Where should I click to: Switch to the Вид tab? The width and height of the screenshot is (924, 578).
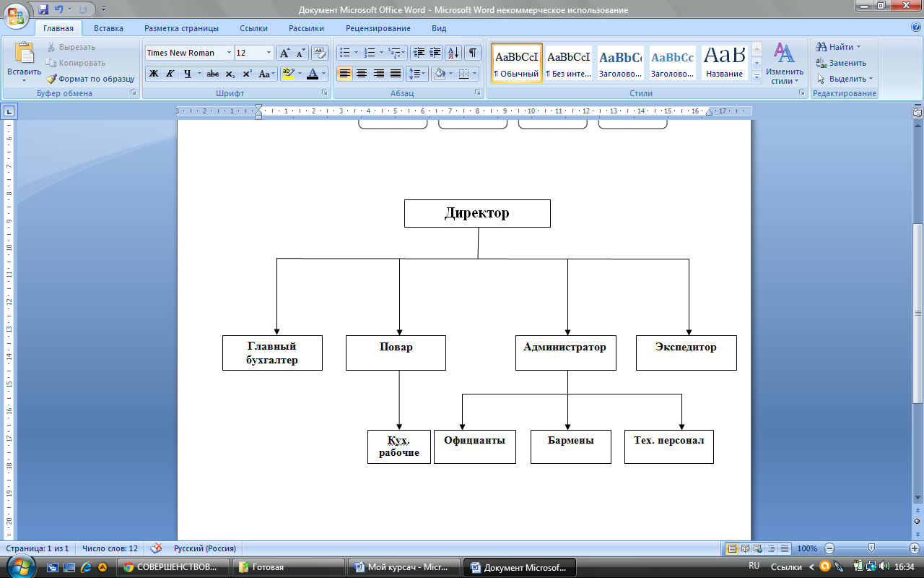point(439,28)
